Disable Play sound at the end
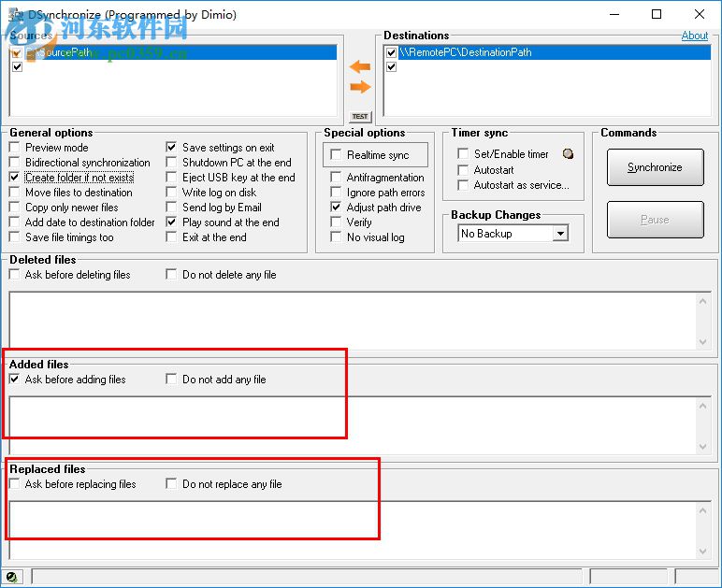 click(171, 222)
